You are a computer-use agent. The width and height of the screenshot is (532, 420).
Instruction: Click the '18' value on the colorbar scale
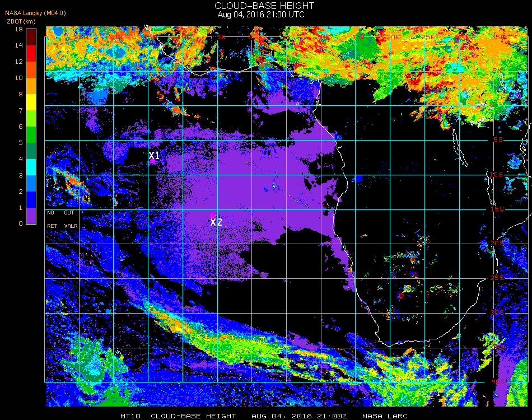click(18, 29)
